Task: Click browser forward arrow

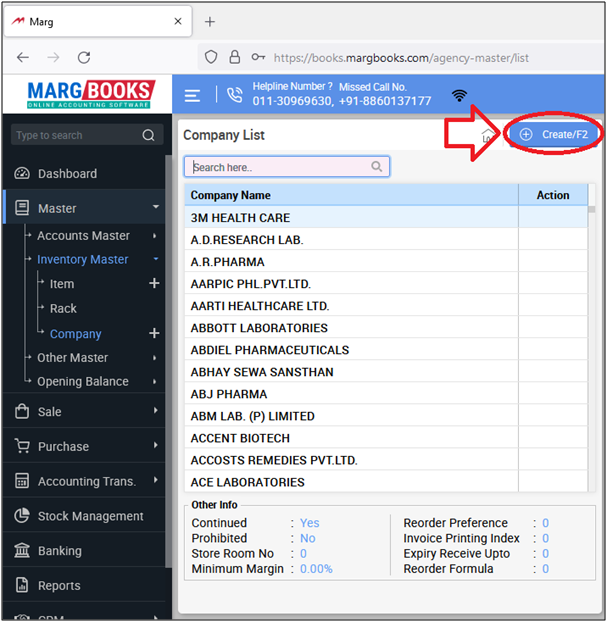Action: pos(53,58)
